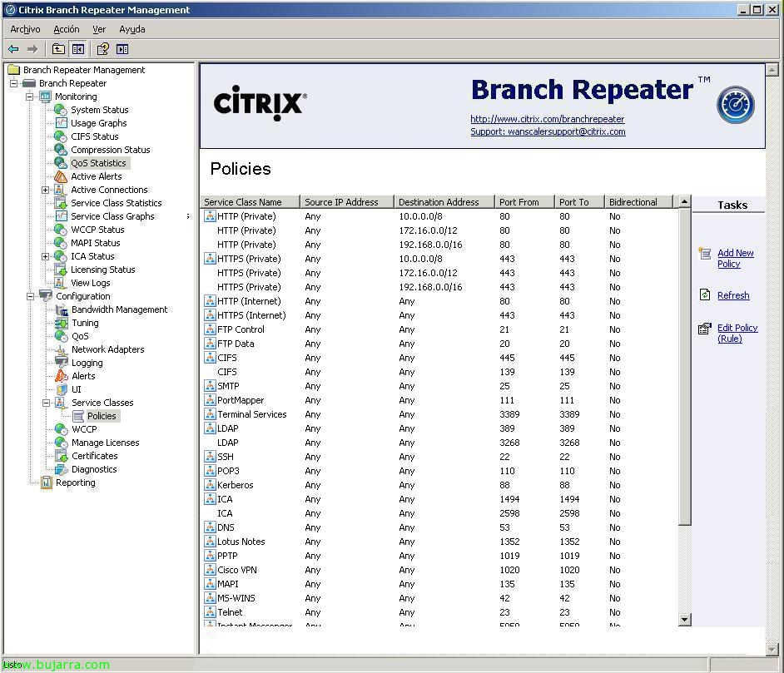Select the Cisco VPN policy row
This screenshot has height=673, width=784.
click(x=440, y=570)
